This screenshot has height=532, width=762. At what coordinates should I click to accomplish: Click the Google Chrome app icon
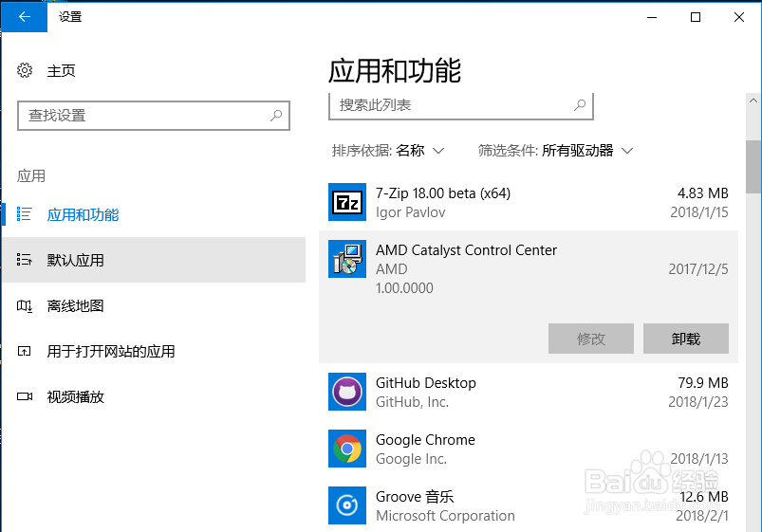pos(347,449)
